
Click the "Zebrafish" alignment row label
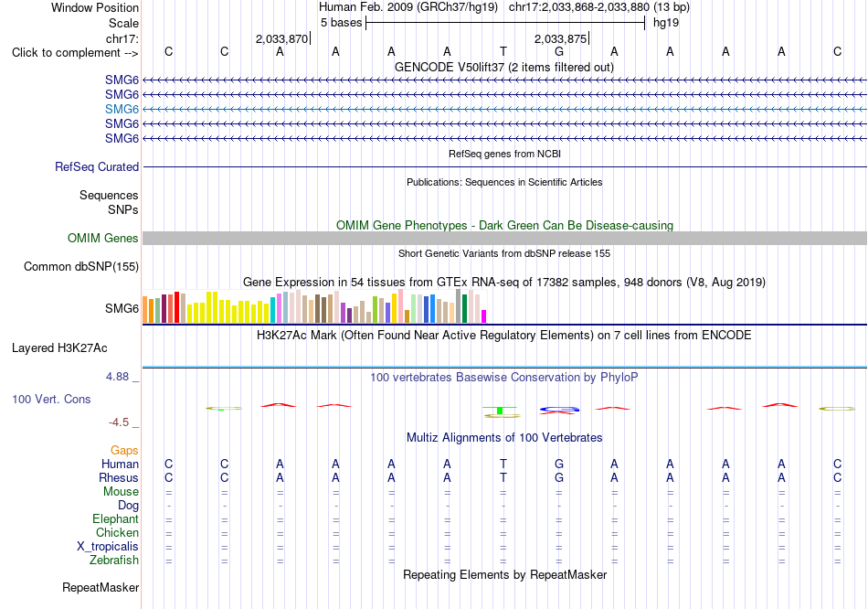click(x=114, y=561)
